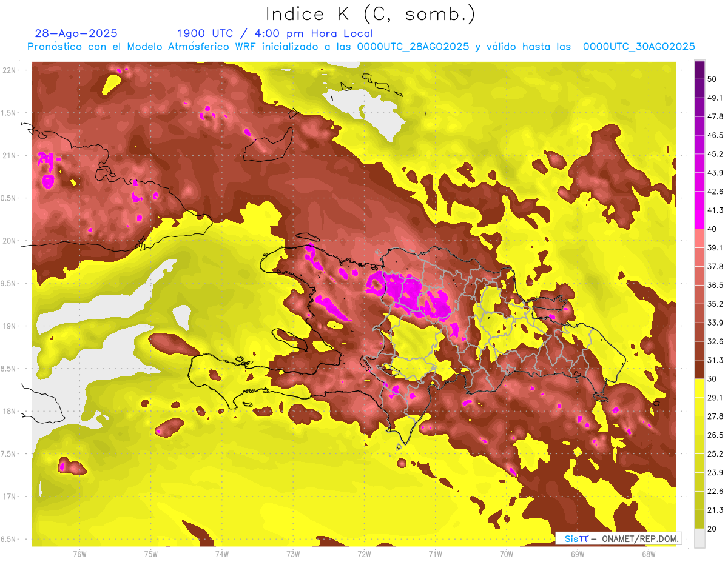This screenshot has width=728, height=562.
Task: Click the "73W" longitude label
Action: tap(293, 554)
